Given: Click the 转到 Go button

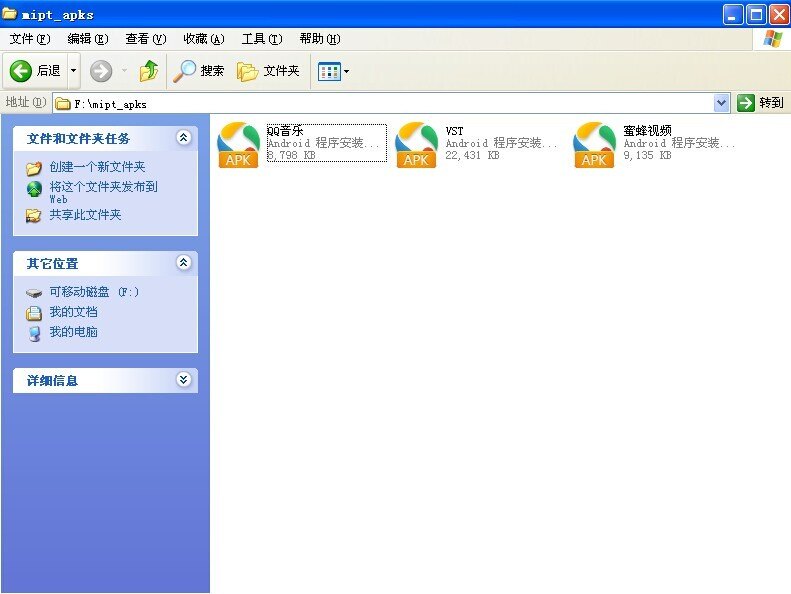Looking at the screenshot, I should pyautogui.click(x=761, y=103).
